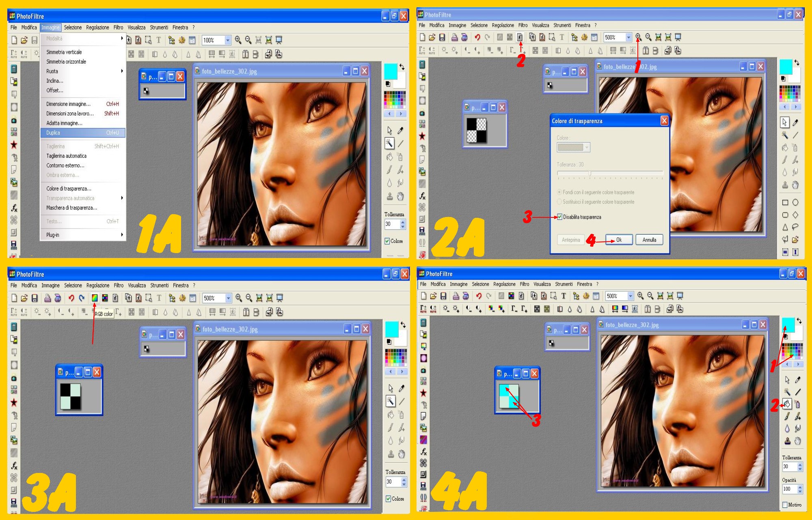Screen dimensions: 812x520
Task: Click the RGB color toolbar icon in 3A
Action: [x=94, y=298]
